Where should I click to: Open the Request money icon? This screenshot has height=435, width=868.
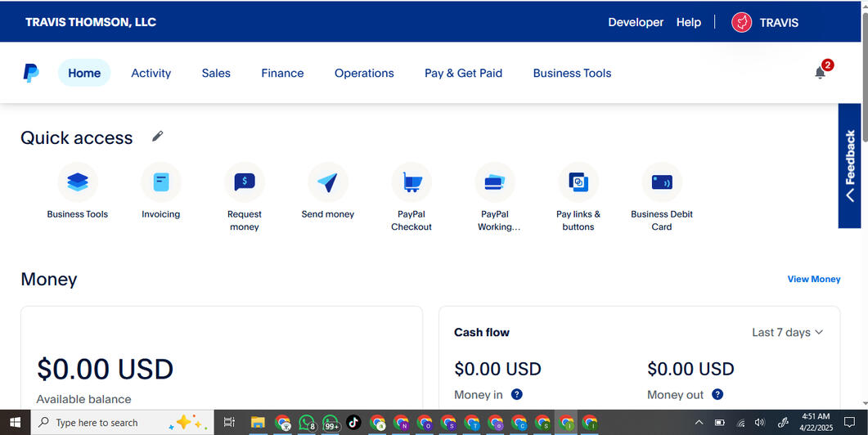(245, 182)
